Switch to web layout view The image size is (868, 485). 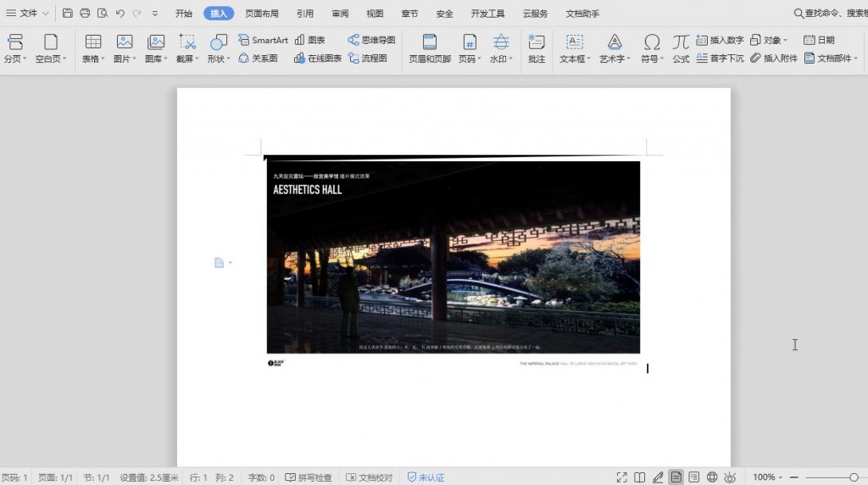[712, 477]
